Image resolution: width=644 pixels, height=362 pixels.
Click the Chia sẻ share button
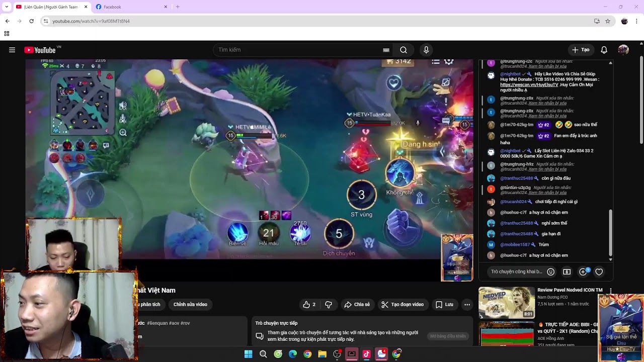(357, 305)
